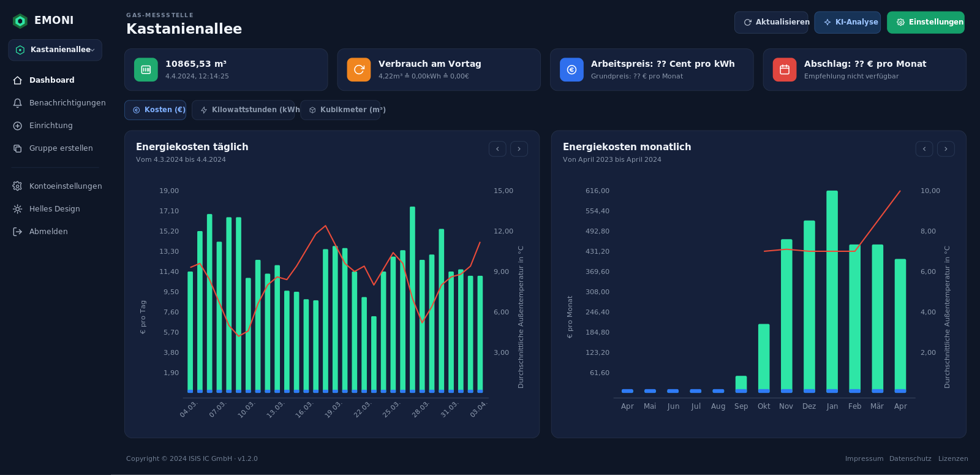Click the Copyright ISIS IC GmbH text

[192, 459]
